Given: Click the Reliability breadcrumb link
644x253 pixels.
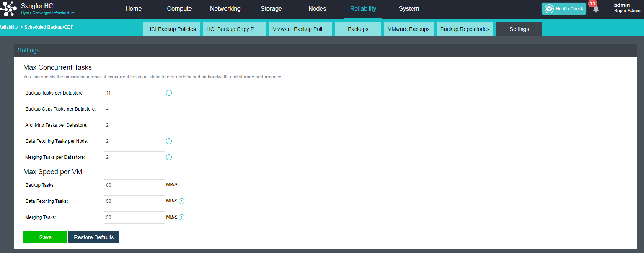Looking at the screenshot, I should pyautogui.click(x=8, y=27).
